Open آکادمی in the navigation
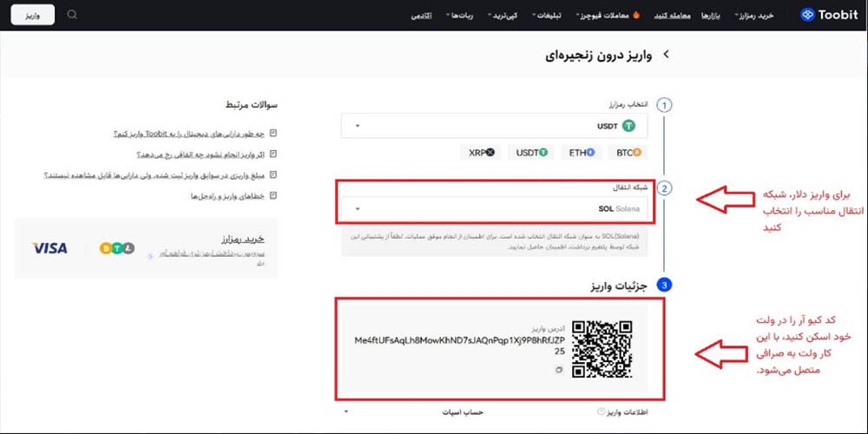 [422, 16]
